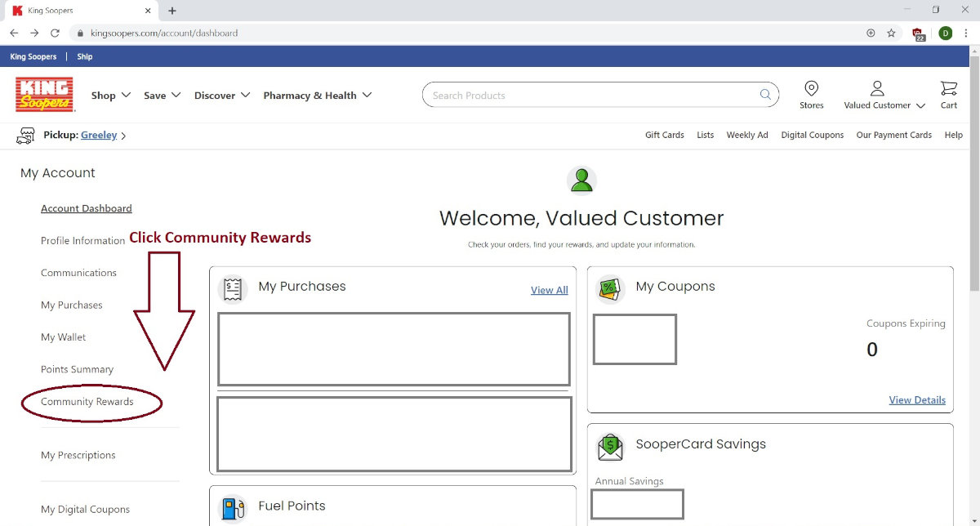Open Communications in sidebar
980x526 pixels.
(x=79, y=273)
